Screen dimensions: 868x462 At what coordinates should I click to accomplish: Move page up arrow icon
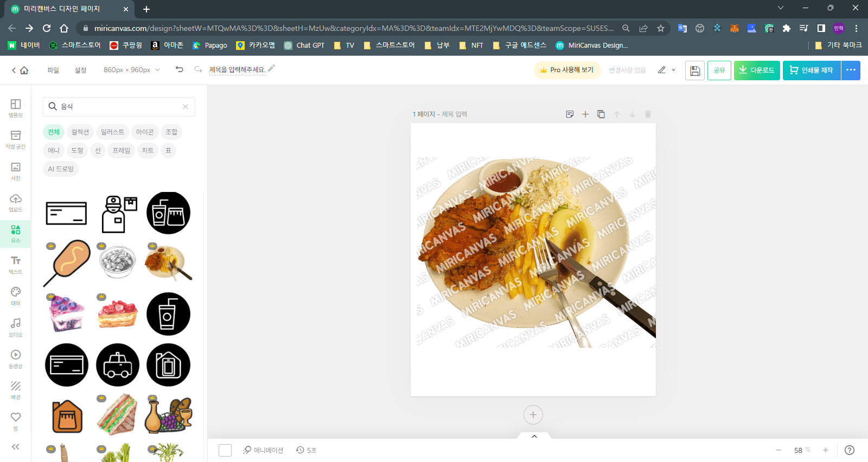click(617, 114)
